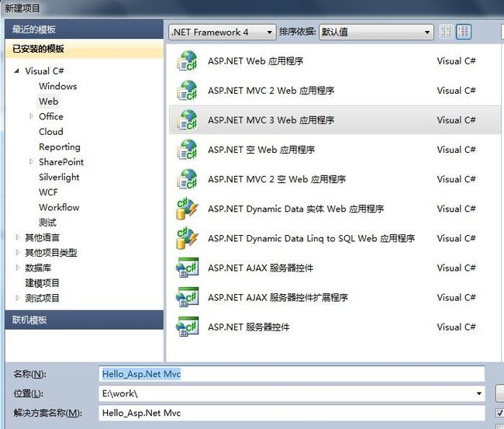Select 'ASP.NET MVC 3 Web 应用程序' template name
The image size is (504, 429).
(x=271, y=120)
